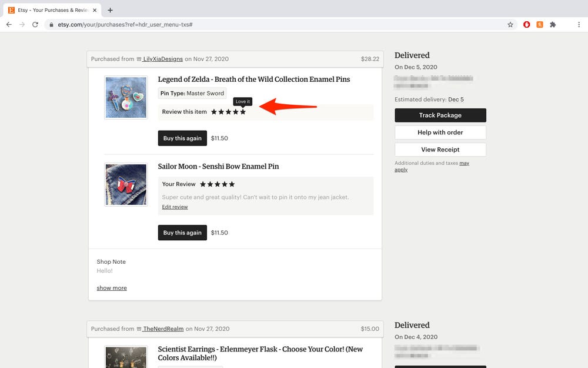Click the 'On Dec 5, 2020' delivery date

click(x=416, y=67)
